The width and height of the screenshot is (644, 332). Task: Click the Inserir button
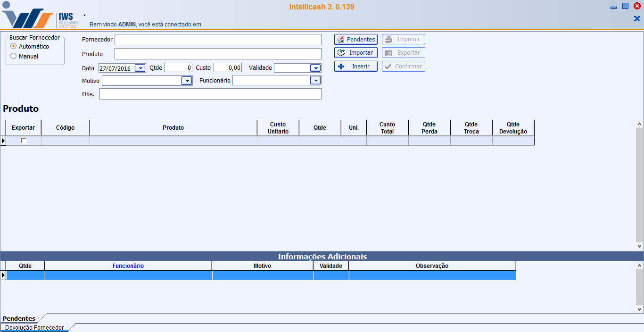tap(356, 66)
